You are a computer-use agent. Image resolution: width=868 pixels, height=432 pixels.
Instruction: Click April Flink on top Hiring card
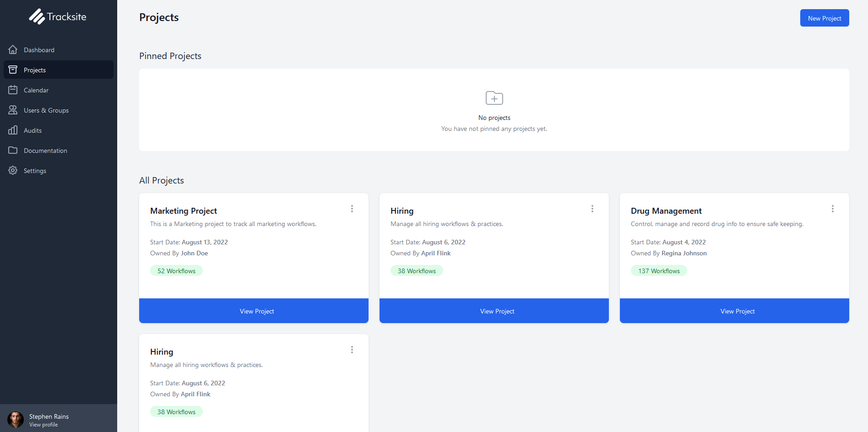436,253
